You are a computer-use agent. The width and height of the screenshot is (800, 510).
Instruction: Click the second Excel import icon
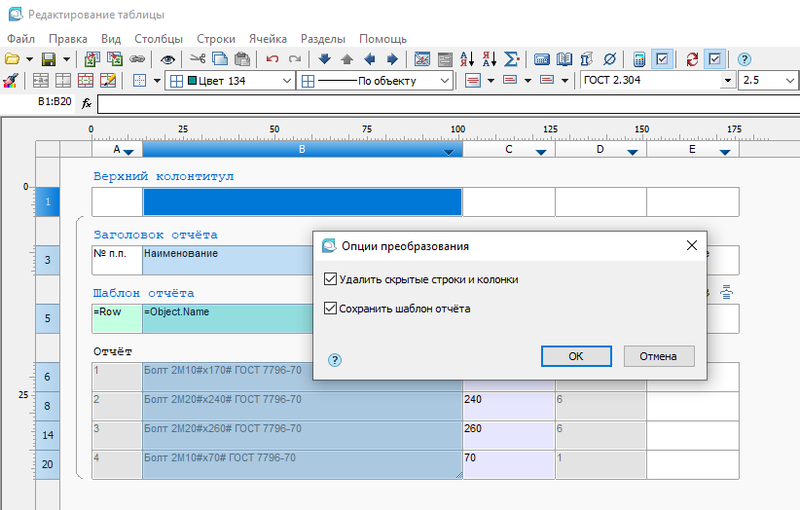(114, 59)
